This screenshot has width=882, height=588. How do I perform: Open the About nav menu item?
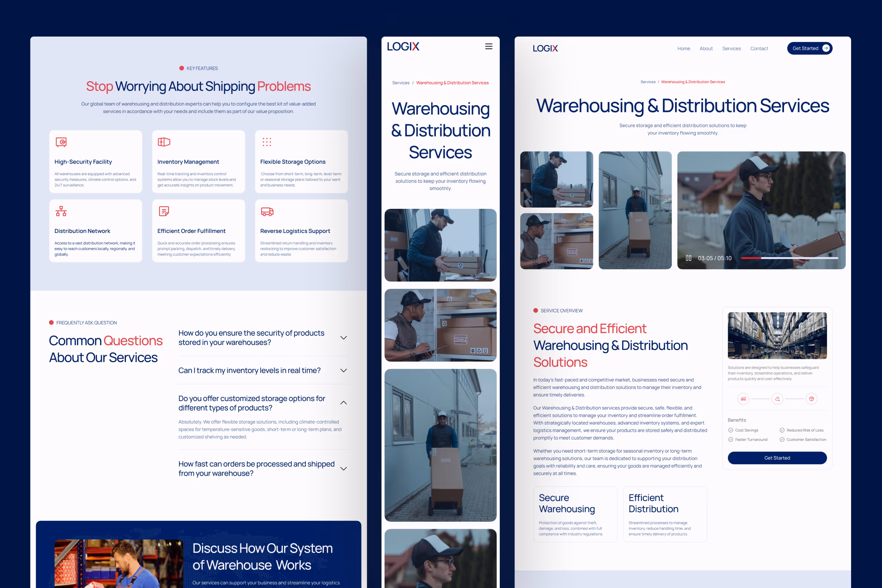click(706, 49)
